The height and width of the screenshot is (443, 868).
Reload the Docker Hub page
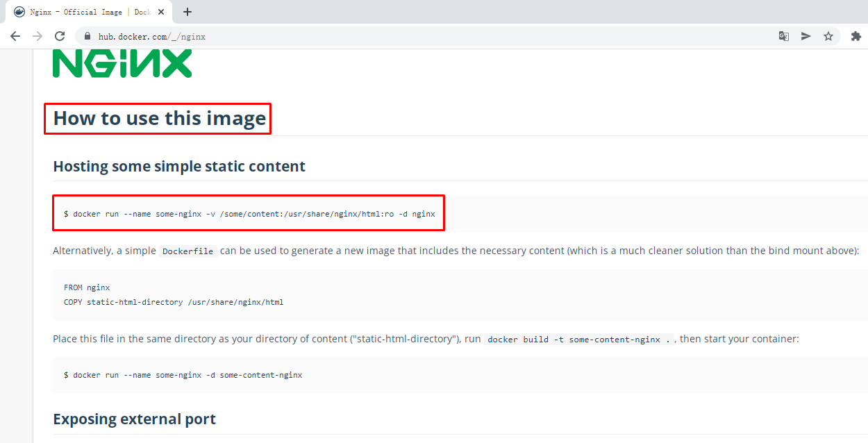[x=60, y=36]
